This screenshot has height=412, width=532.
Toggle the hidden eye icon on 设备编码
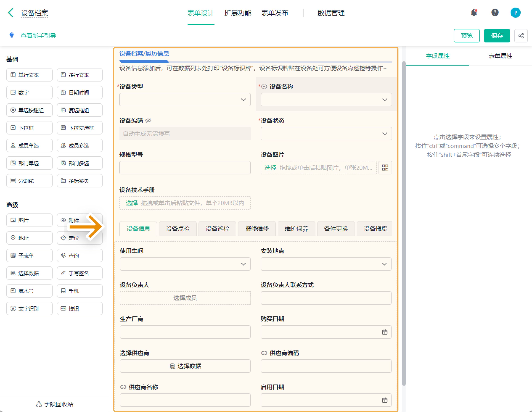pos(148,121)
